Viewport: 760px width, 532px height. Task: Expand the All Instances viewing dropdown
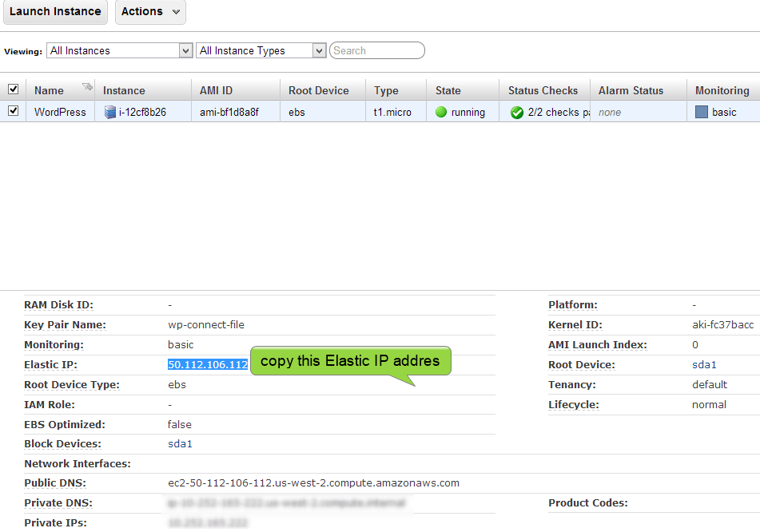coord(120,50)
